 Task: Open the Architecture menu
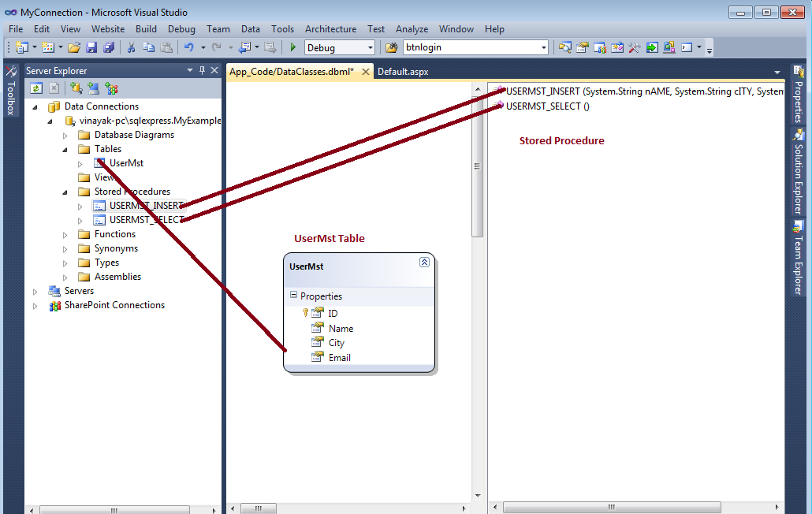[330, 29]
